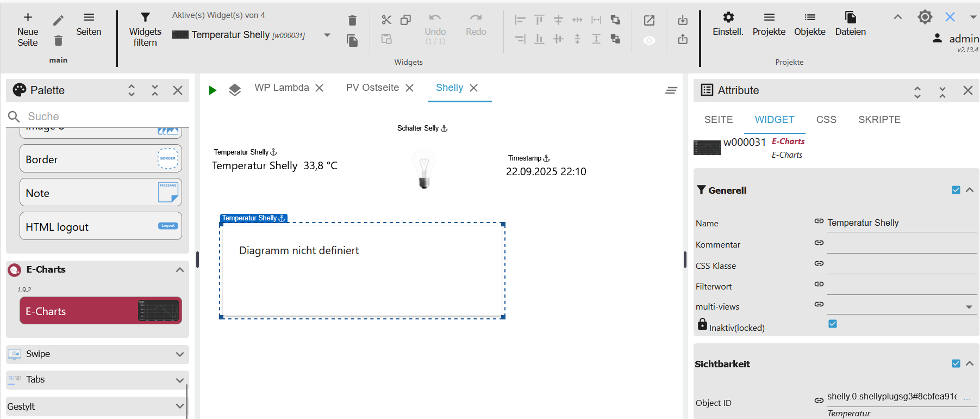Select the E-Charts widget in the palette
980x419 pixels.
[101, 311]
